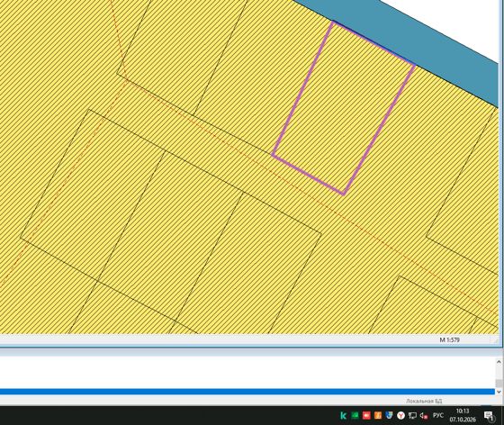Select the blue highlighted row in log panel
Viewport: 504px width, 425px height.
tap(247, 392)
